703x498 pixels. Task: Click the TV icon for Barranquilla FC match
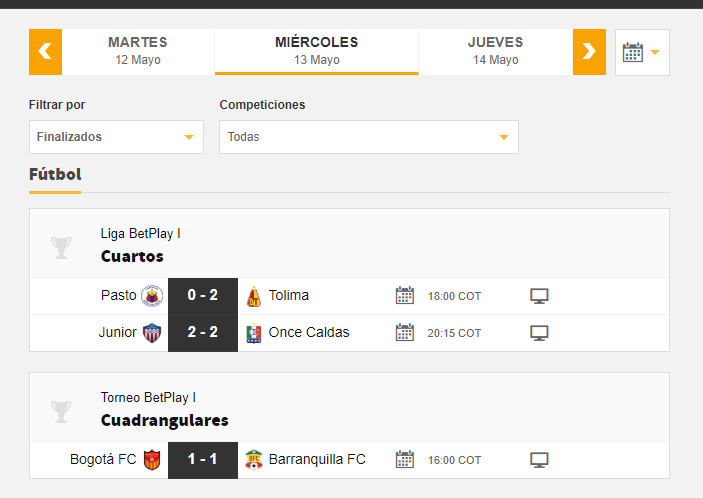(539, 460)
